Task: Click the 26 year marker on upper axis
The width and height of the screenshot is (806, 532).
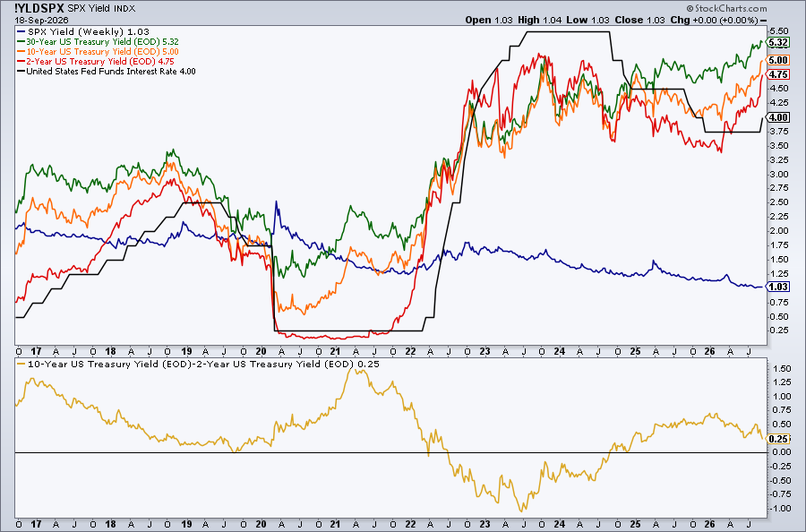Action: click(709, 352)
